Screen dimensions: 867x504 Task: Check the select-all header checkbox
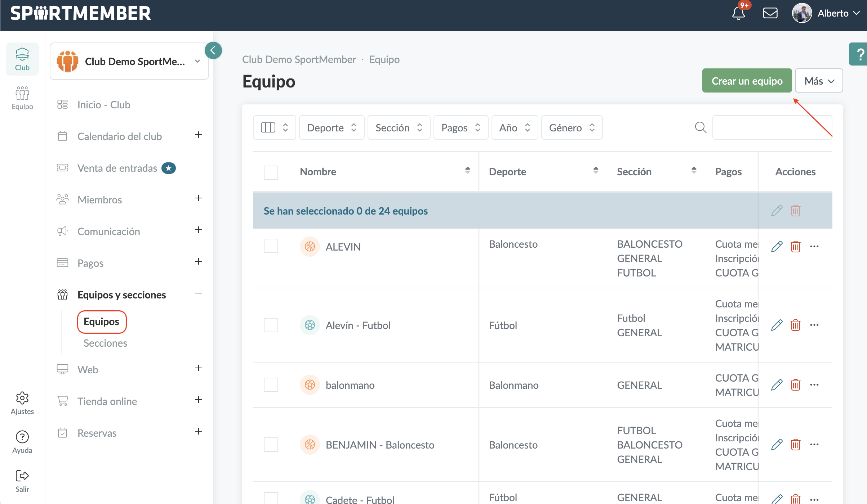(x=271, y=172)
